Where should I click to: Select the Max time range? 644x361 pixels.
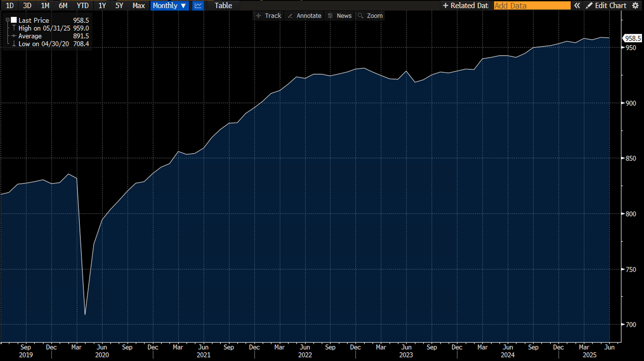point(138,6)
